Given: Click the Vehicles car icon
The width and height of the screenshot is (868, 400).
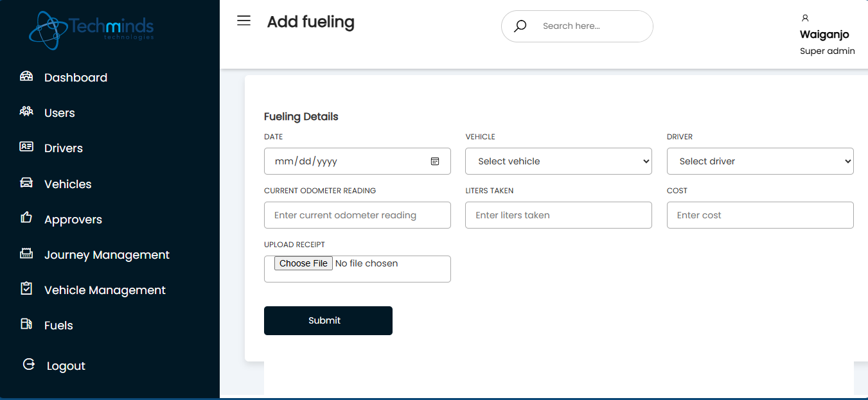Looking at the screenshot, I should click(26, 183).
